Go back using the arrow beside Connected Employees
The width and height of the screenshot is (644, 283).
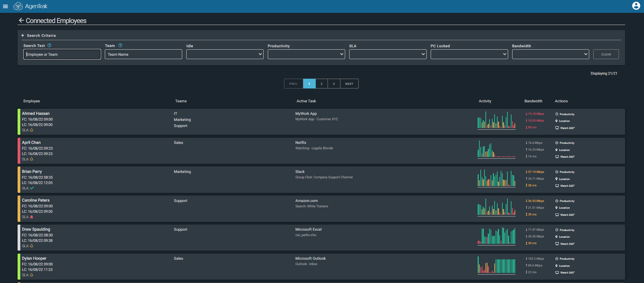[21, 20]
